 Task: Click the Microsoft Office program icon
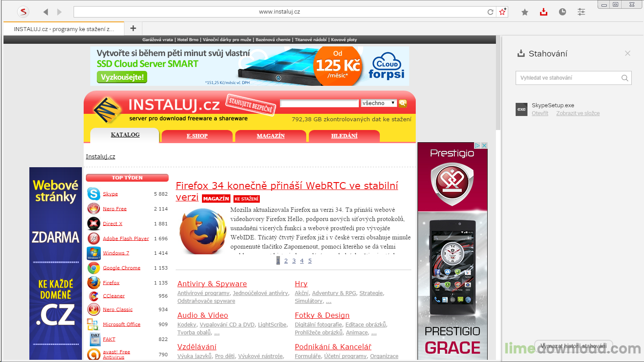(92, 324)
